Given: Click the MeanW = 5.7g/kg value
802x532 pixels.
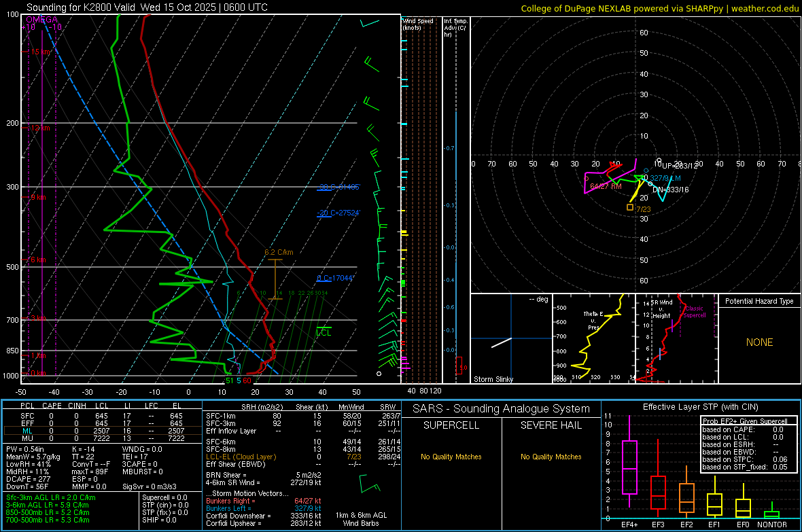Looking at the screenshot, I should (33, 457).
